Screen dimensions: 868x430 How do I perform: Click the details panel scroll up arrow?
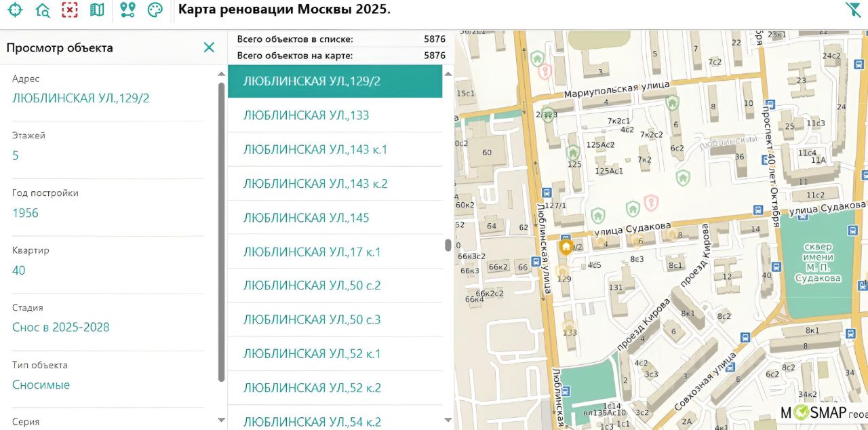click(x=221, y=73)
